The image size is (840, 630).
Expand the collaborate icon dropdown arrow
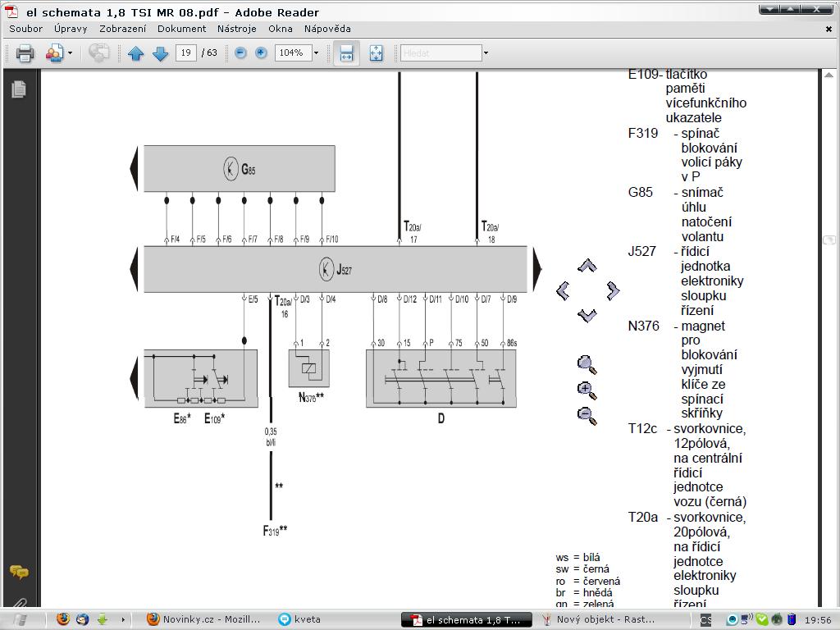click(70, 53)
